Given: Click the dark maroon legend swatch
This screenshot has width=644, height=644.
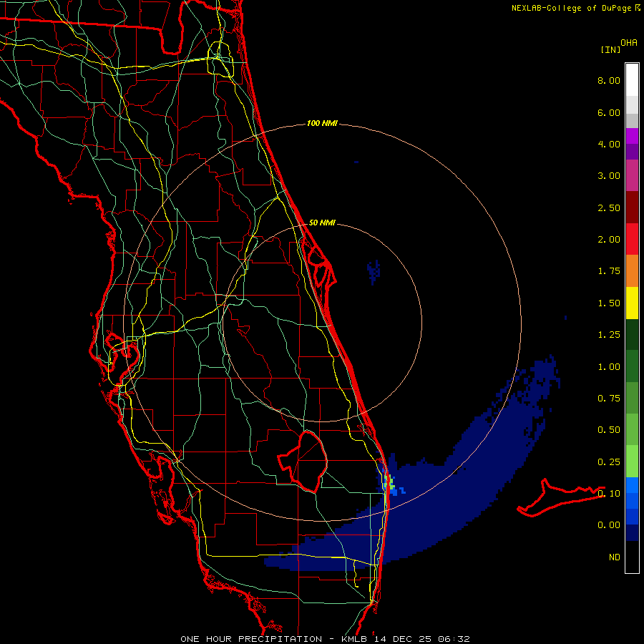Looking at the screenshot, I should (632, 208).
